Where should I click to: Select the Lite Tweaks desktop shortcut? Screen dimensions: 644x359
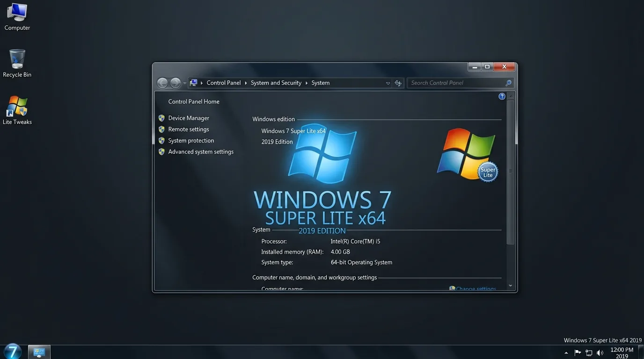17,111
